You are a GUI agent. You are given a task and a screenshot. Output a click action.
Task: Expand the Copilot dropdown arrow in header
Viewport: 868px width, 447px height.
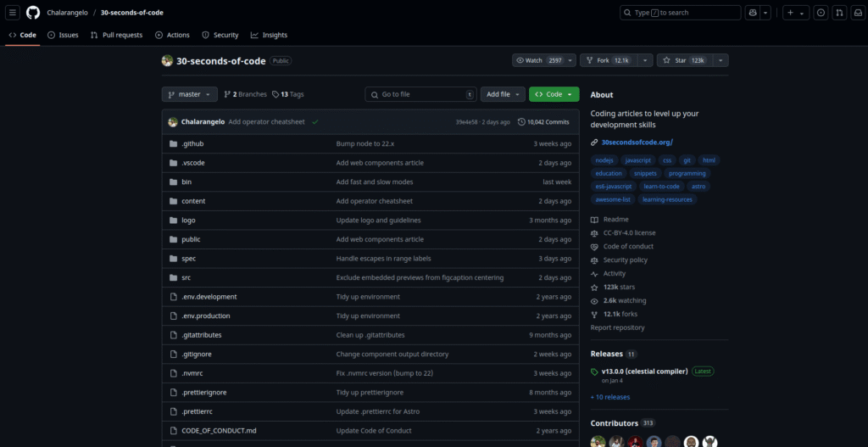click(765, 12)
